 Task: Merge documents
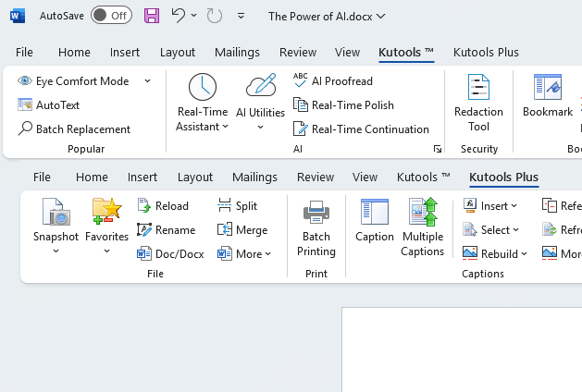point(242,230)
